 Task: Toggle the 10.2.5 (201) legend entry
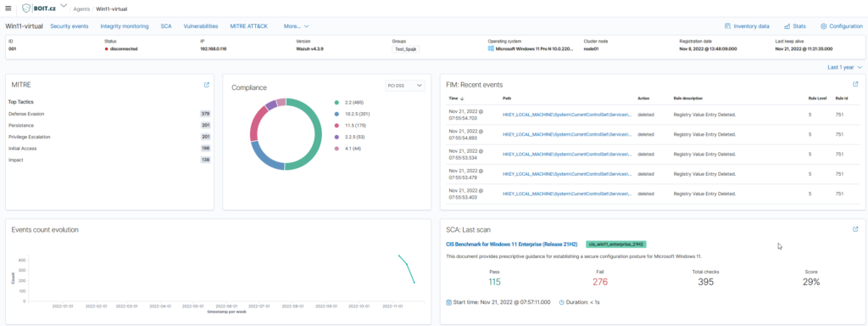[x=355, y=115]
